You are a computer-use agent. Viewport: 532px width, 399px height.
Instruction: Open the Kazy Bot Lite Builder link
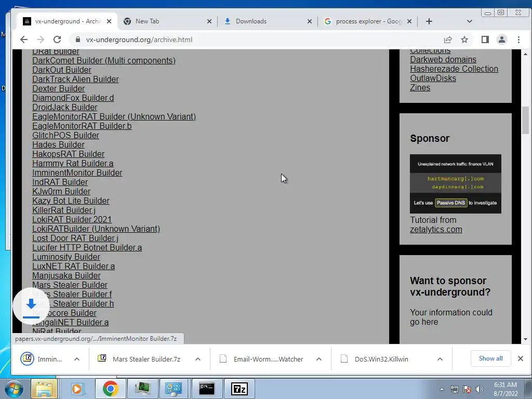click(71, 201)
